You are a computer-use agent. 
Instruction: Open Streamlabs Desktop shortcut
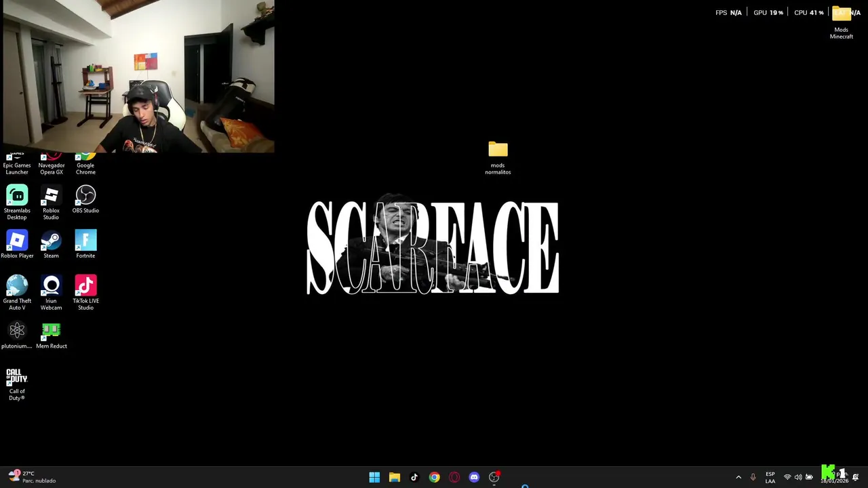click(x=17, y=202)
